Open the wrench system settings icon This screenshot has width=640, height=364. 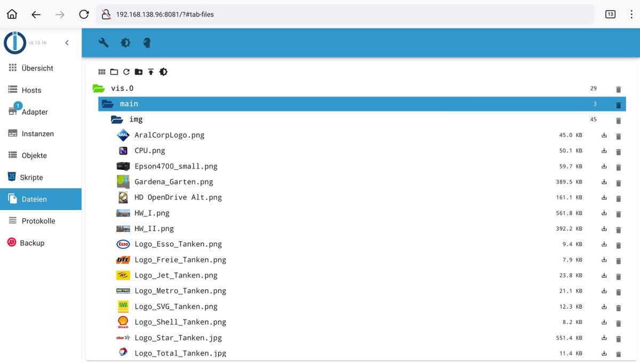click(x=103, y=43)
